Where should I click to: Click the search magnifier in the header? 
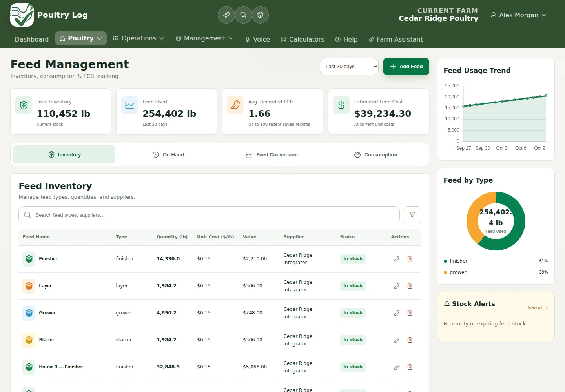tap(243, 15)
